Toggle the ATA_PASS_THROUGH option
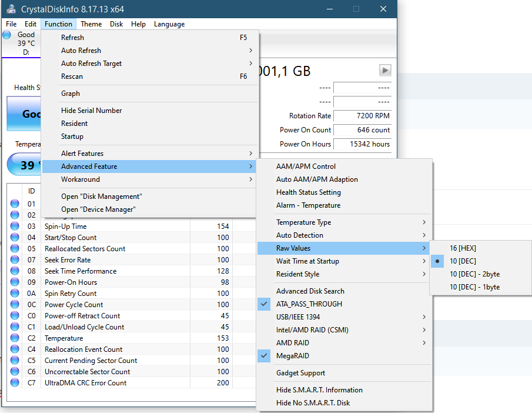532x413 pixels. pos(344,304)
